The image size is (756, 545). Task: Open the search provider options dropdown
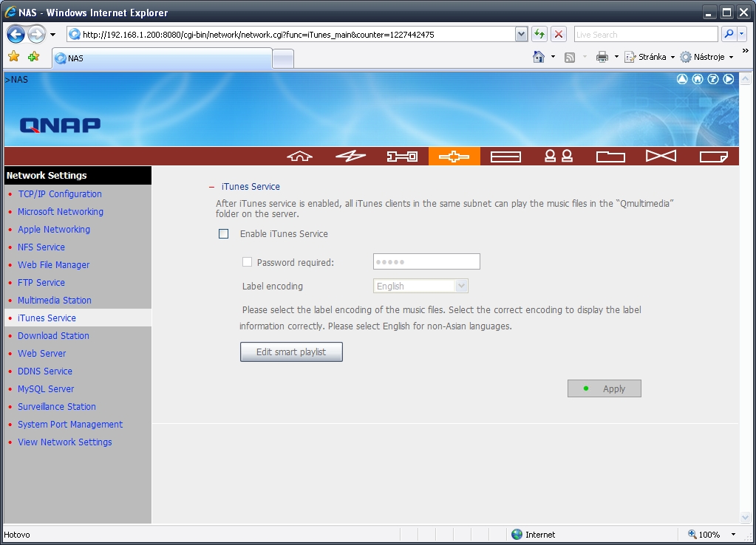point(742,34)
